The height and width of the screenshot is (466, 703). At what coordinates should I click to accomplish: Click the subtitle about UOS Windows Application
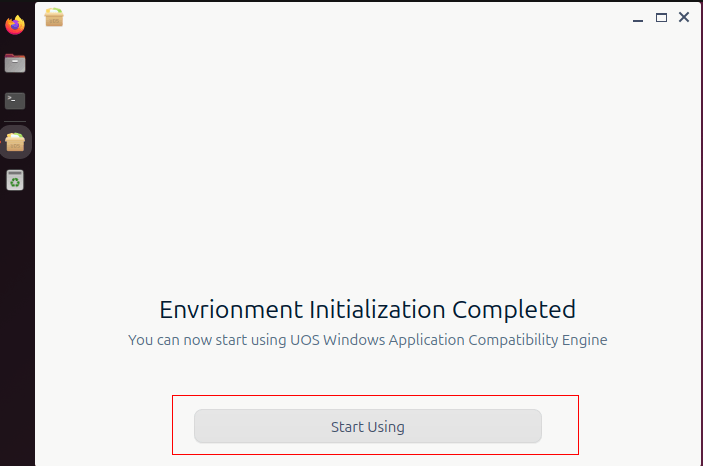(x=368, y=340)
